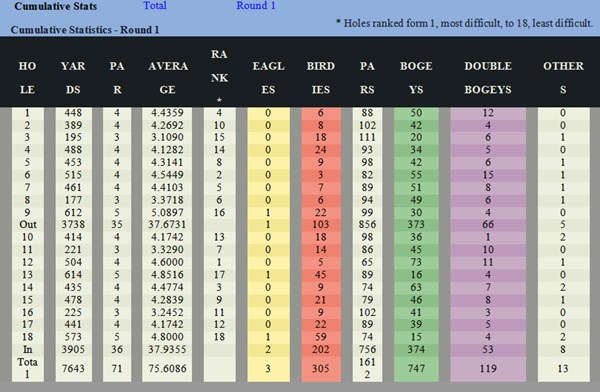Select total others 13
Screen dimensions: 600x392
coord(563,369)
